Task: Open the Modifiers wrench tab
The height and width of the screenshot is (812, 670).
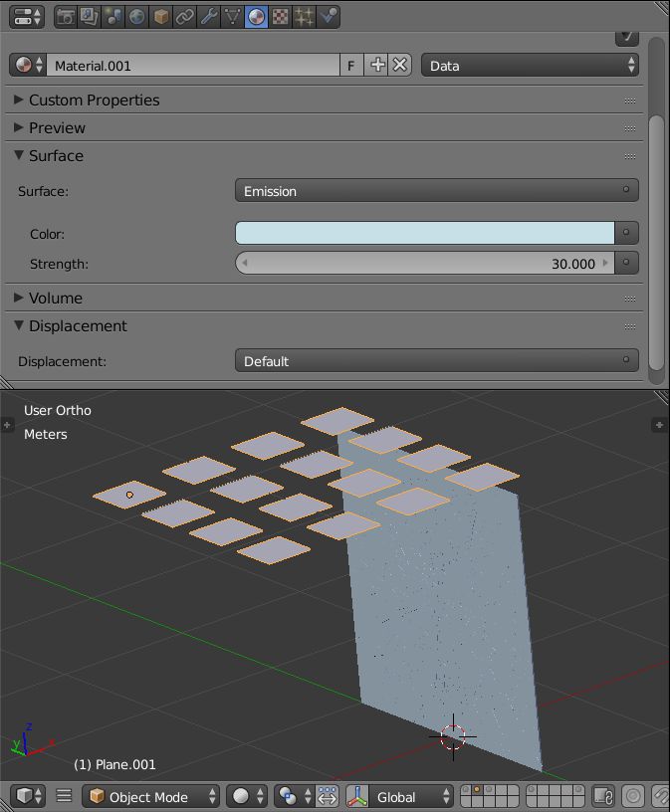Action: (x=208, y=17)
